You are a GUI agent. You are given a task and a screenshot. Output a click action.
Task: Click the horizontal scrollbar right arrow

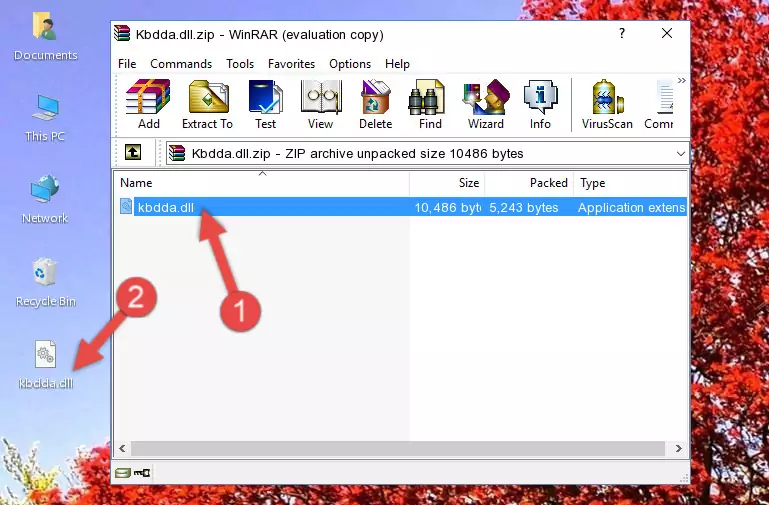coord(679,448)
